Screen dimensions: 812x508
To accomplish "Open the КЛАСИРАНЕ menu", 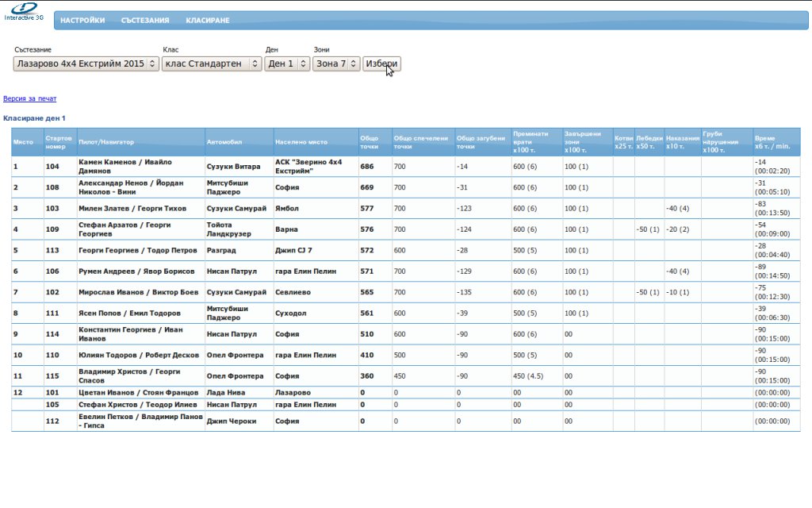I will pyautogui.click(x=208, y=21).
